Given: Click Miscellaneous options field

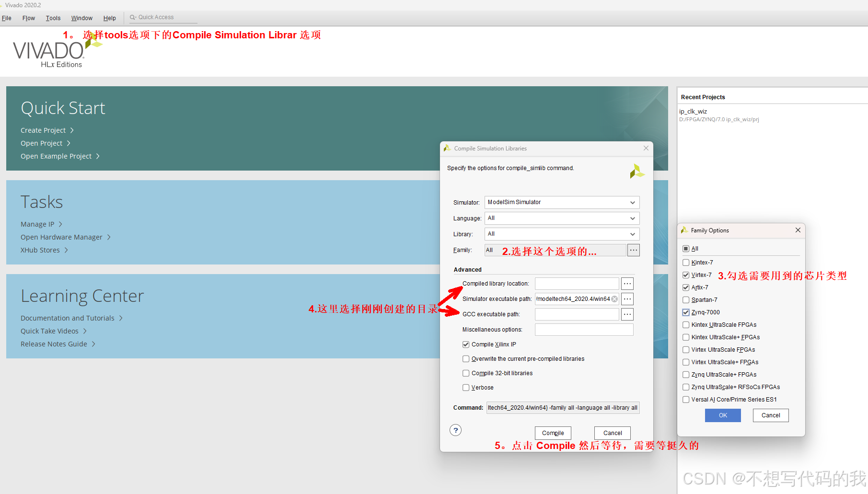Looking at the screenshot, I should 584,330.
